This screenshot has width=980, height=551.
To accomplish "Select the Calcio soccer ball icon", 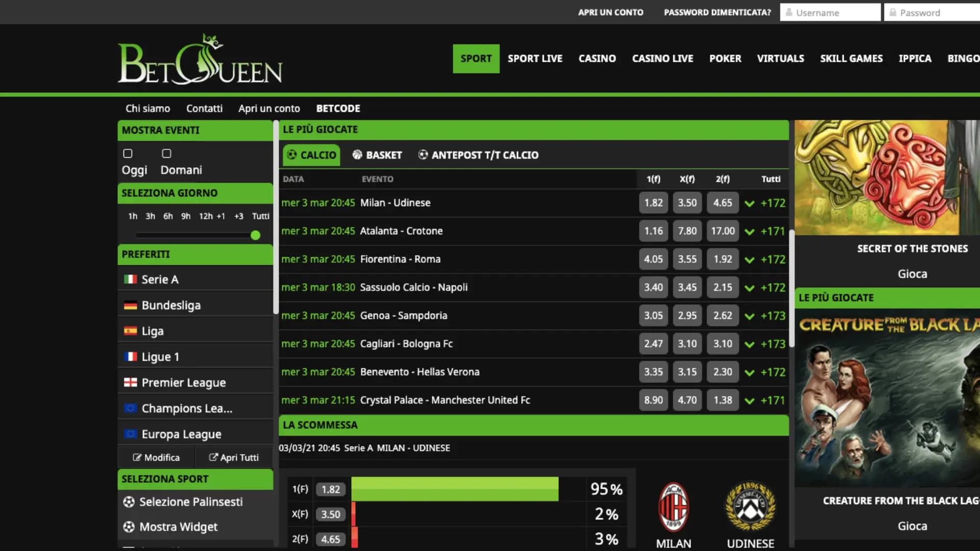I will coord(292,155).
